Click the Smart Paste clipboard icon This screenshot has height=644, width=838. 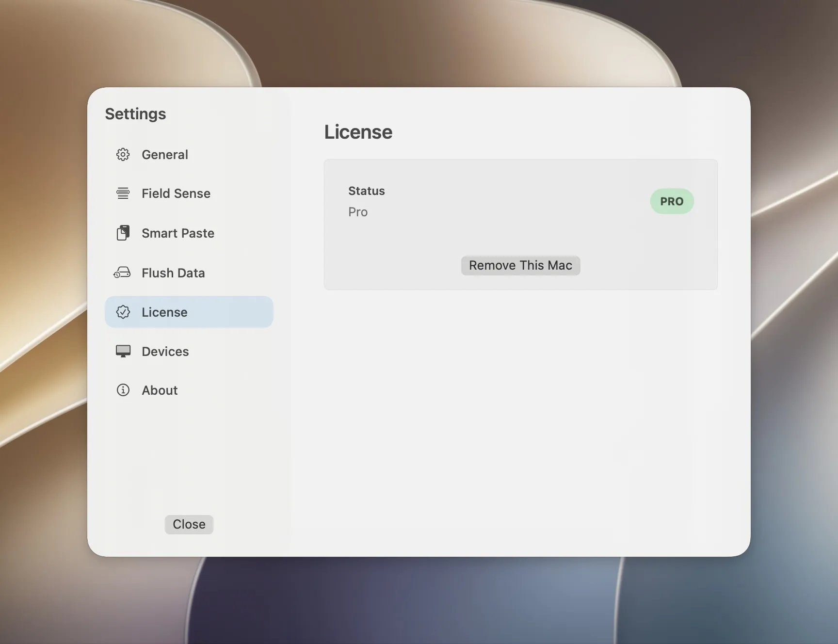click(123, 233)
